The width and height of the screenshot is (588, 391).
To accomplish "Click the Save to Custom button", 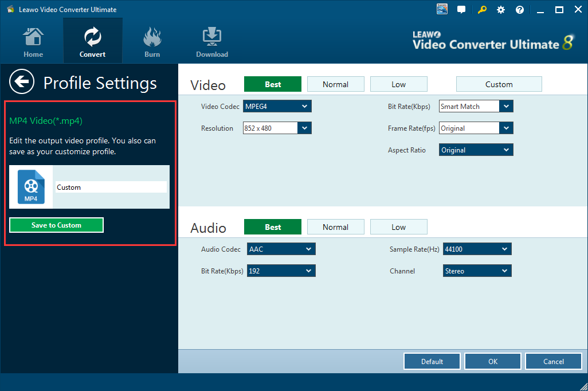I will (x=56, y=225).
